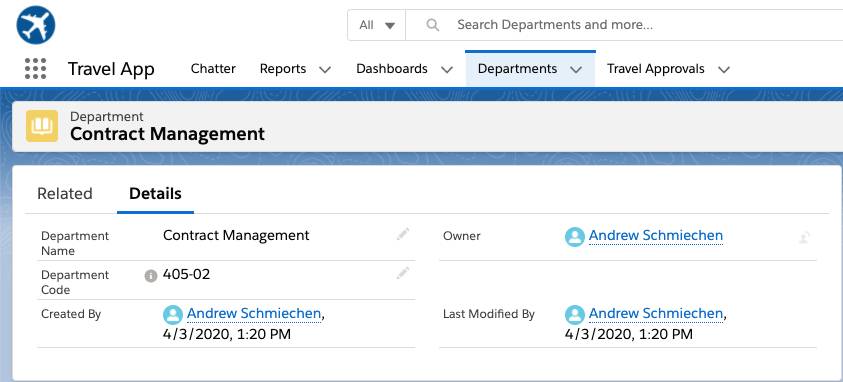Click the Department Code info icon
The width and height of the screenshot is (843, 382).
click(x=151, y=276)
